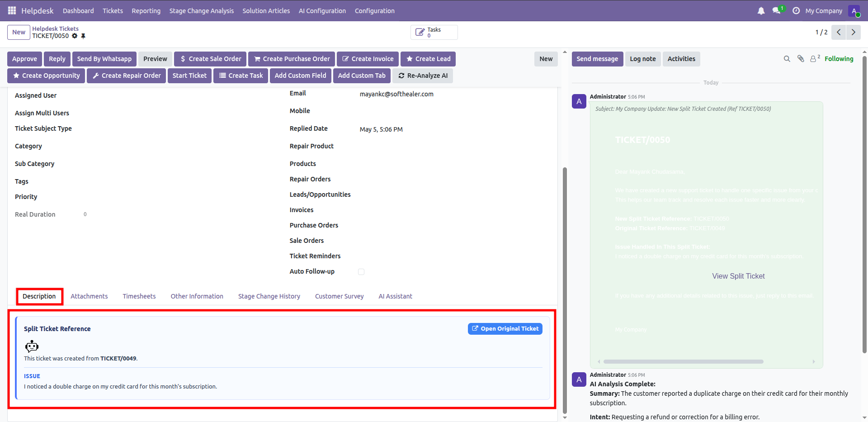868x422 pixels.
Task: Open Reporting menu
Action: tap(146, 11)
